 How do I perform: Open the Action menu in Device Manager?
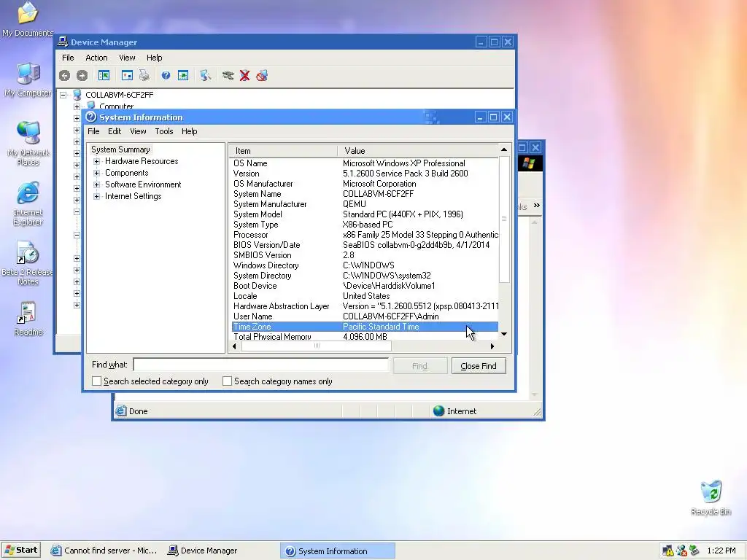(x=96, y=58)
